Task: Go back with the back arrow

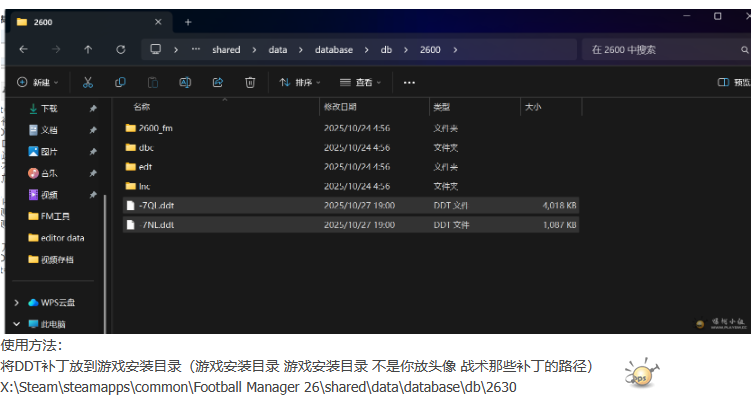Action: click(23, 50)
